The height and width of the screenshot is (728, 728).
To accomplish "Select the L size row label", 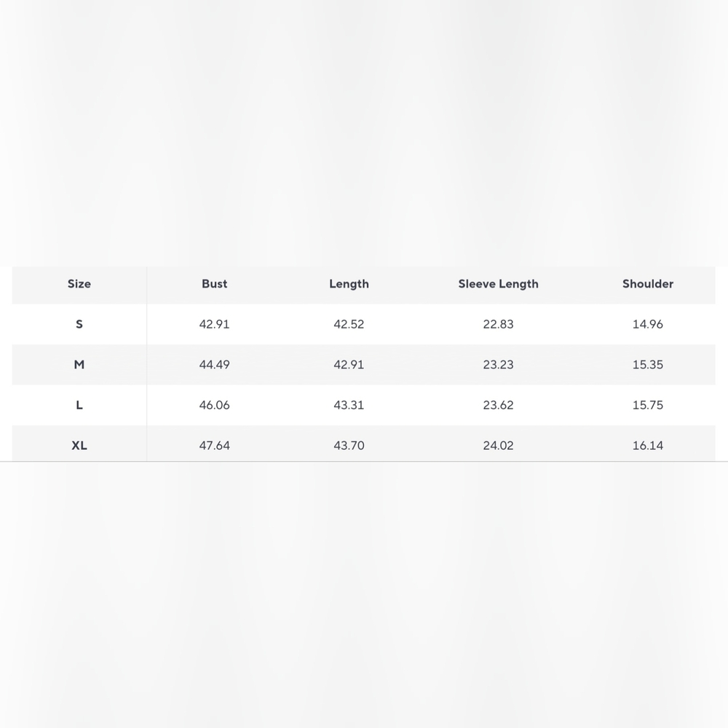I will click(79, 405).
